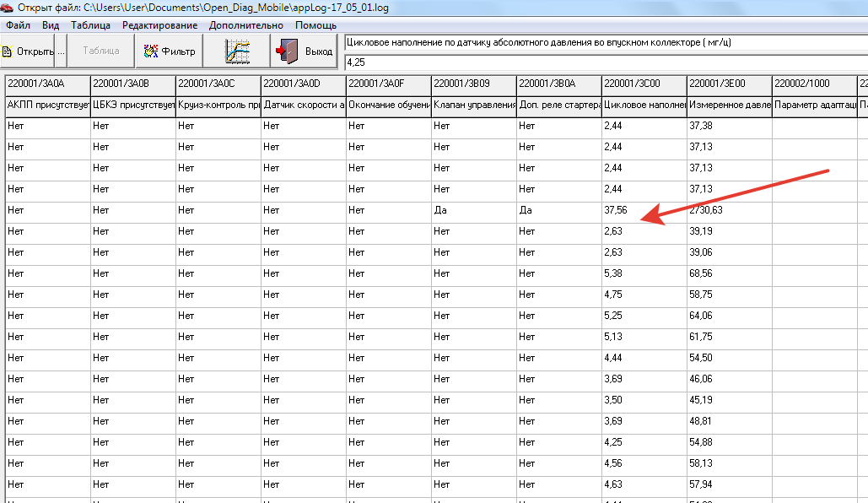Select column header 220001/3A0A

[47, 84]
